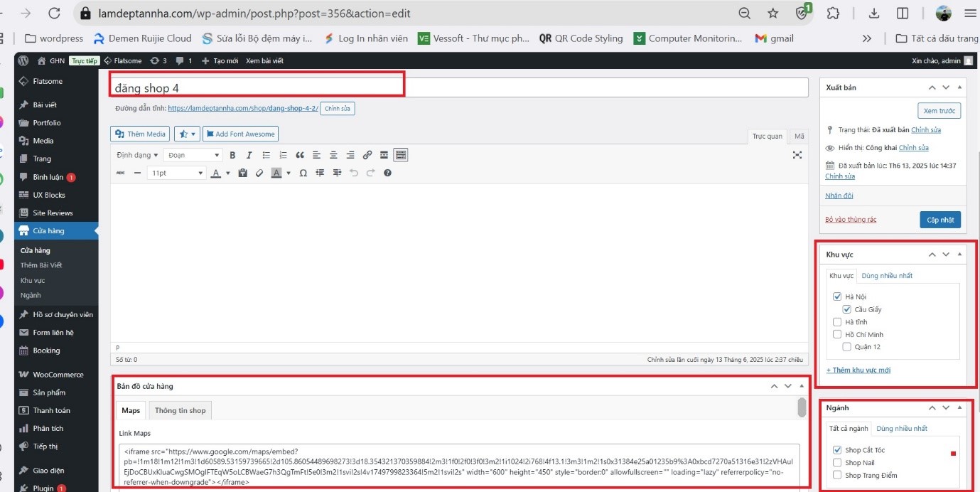Viewport: 980px width, 492px height.
Task: Open keyboard shortcuts help icon
Action: pyautogui.click(x=387, y=173)
